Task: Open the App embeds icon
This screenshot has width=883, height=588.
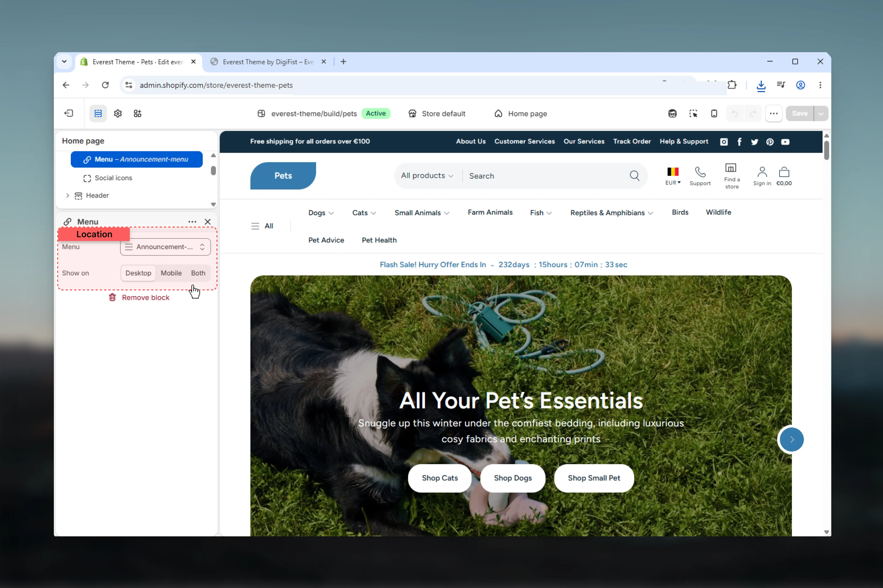Action: (137, 113)
